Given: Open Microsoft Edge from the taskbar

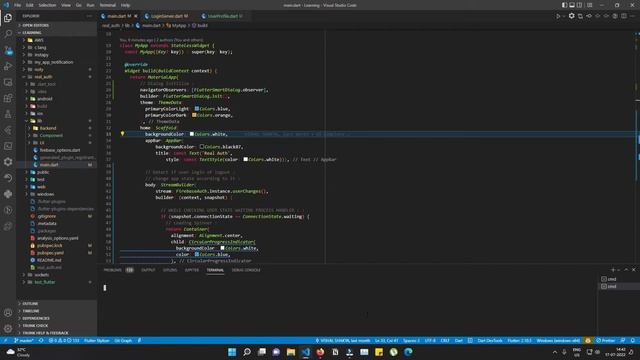Looking at the screenshot, I should click(x=408, y=352).
